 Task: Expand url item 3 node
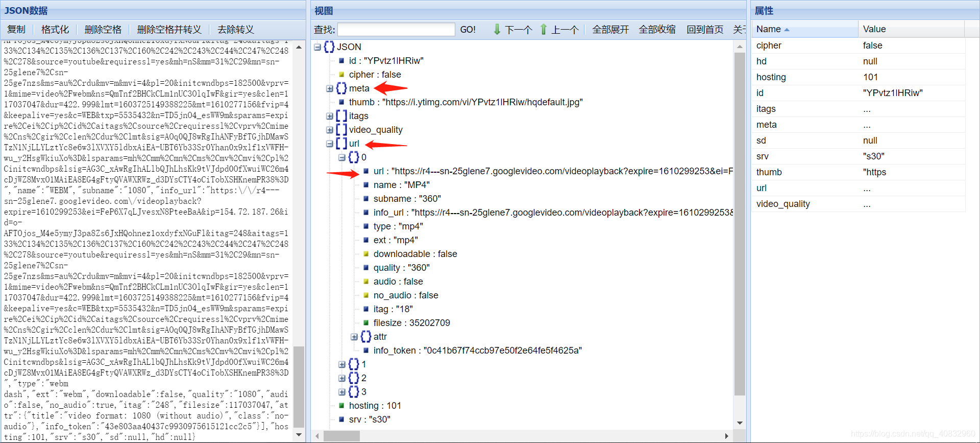coord(342,392)
